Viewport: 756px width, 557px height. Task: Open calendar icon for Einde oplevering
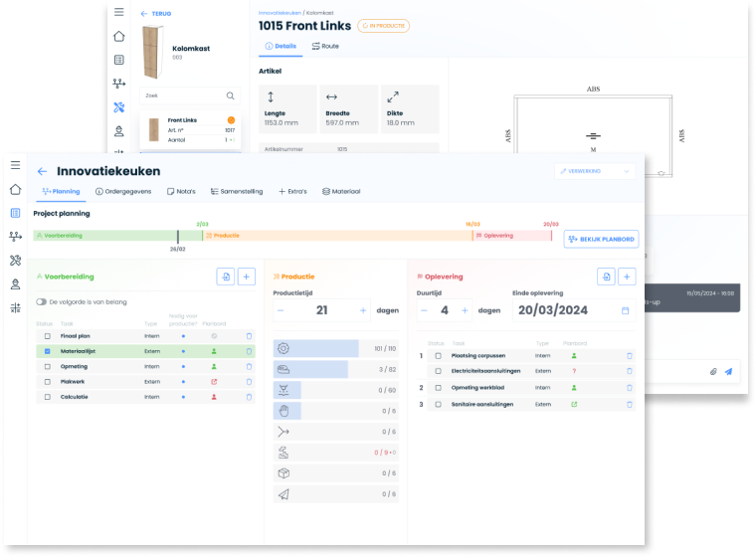pos(625,310)
